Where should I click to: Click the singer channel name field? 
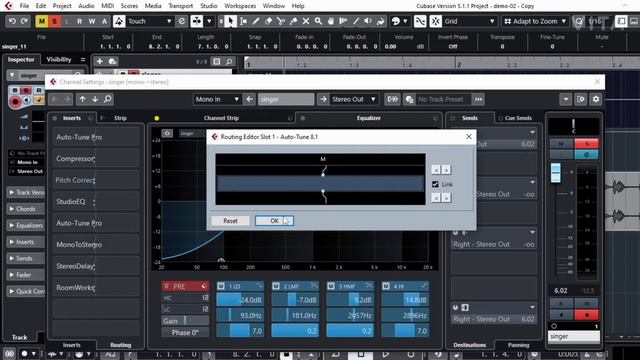(286, 99)
